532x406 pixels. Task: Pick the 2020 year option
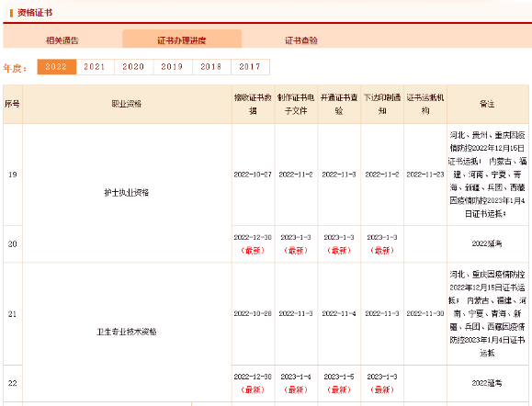133,67
